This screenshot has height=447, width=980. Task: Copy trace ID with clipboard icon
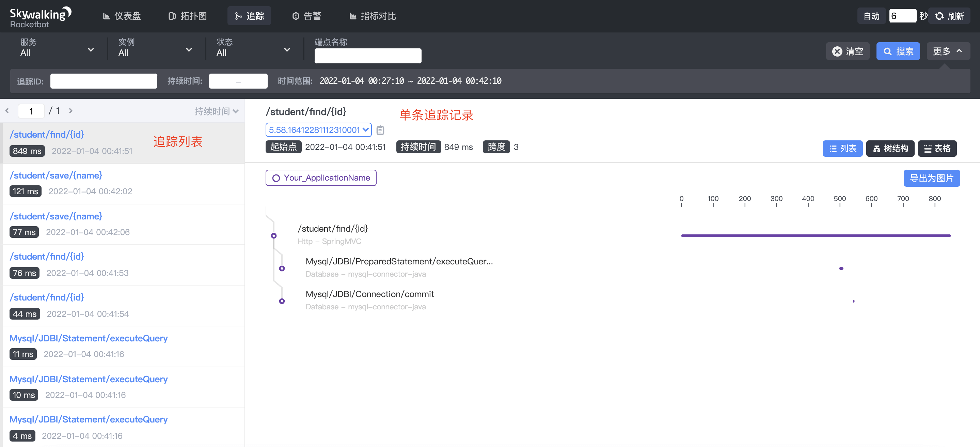click(x=380, y=130)
